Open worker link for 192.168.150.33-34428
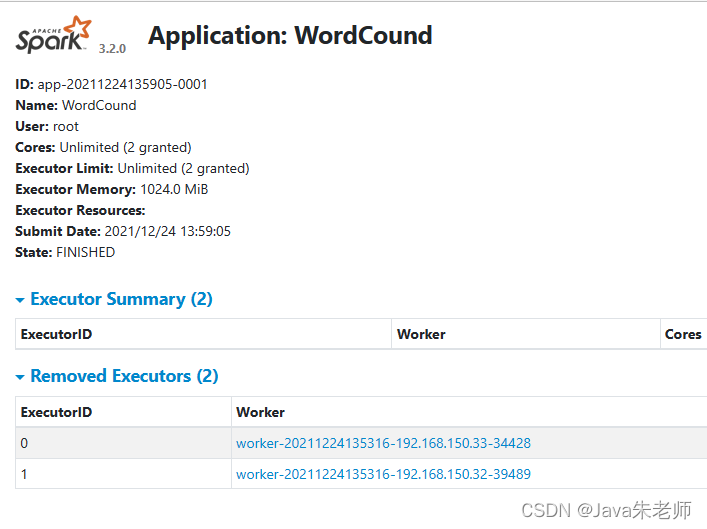The width and height of the screenshot is (707, 529). (x=383, y=443)
